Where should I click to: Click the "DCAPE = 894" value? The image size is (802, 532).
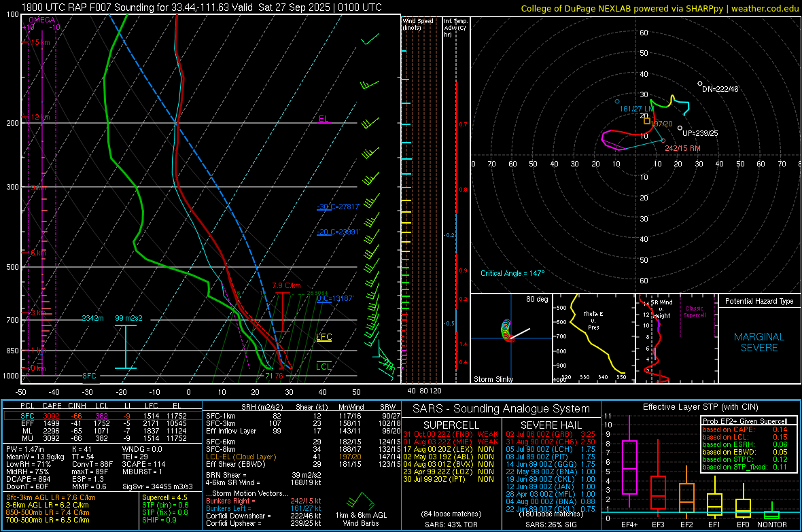pos(28,479)
